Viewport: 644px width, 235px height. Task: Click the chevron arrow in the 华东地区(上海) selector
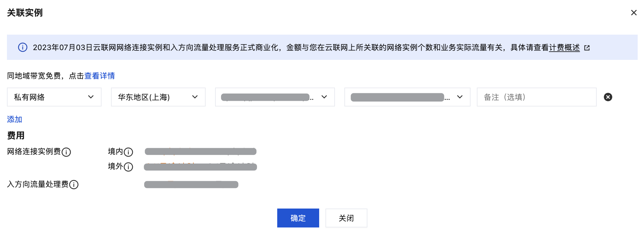pos(195,97)
